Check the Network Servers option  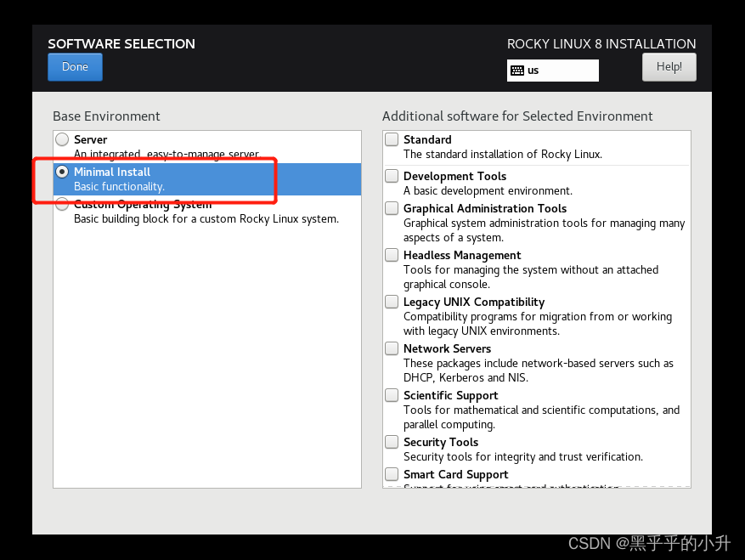tap(392, 348)
